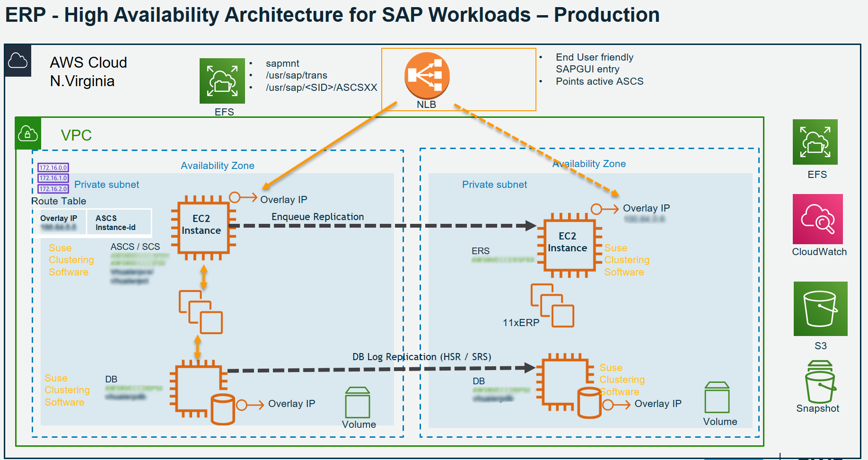Viewport: 868px width, 460px height.
Task: Click the Overlay IP circle near ERS instance
Action: (597, 208)
